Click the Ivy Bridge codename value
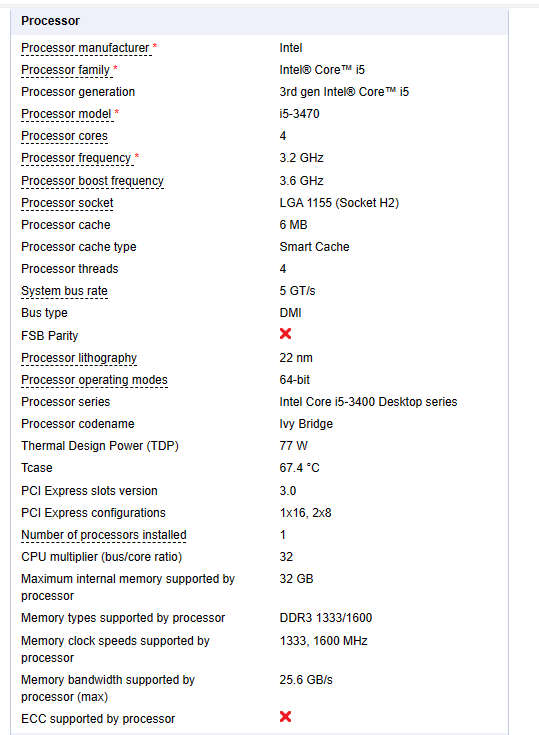The height and width of the screenshot is (735, 539). click(306, 424)
